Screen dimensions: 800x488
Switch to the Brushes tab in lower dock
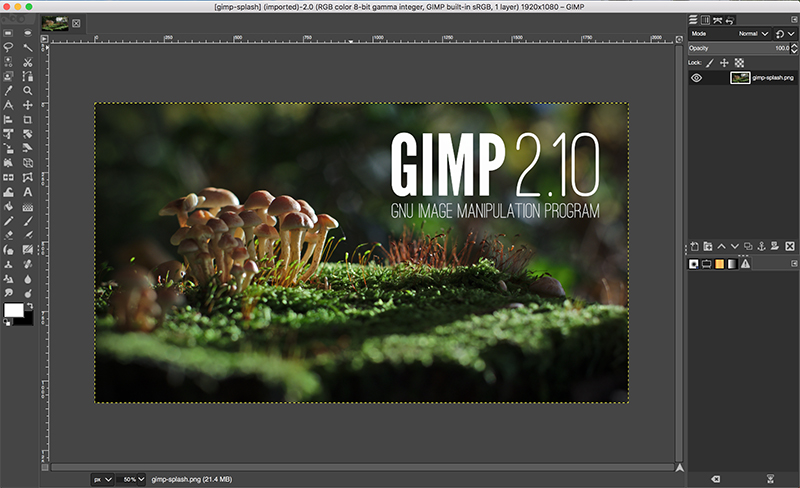click(693, 264)
